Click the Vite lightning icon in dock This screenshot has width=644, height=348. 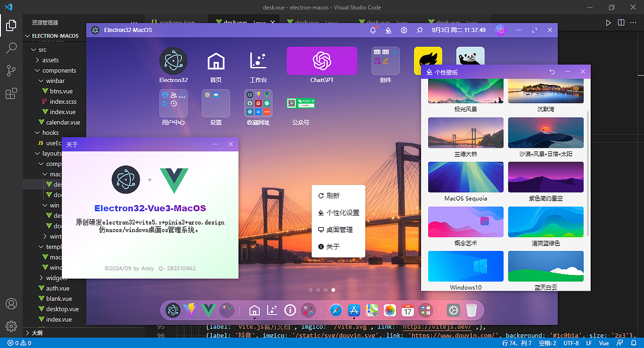tap(191, 310)
